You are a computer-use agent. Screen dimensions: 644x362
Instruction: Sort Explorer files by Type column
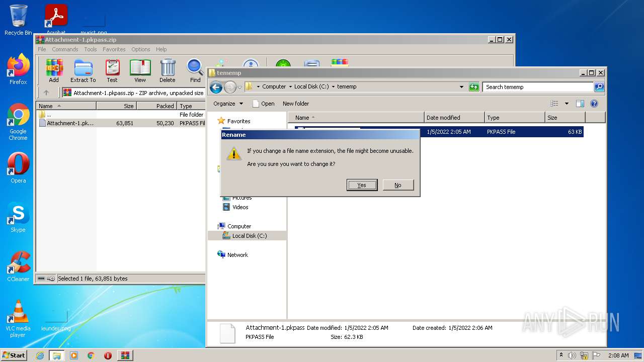[515, 118]
